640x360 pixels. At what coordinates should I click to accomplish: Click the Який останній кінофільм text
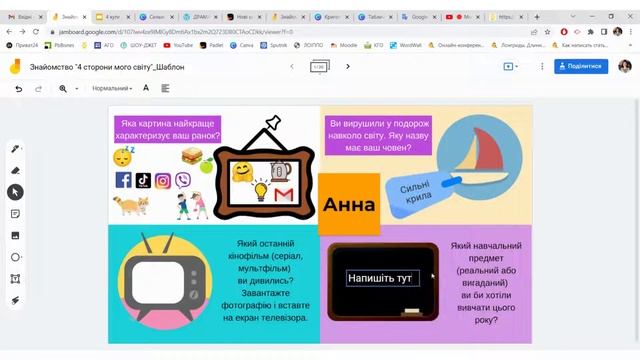[x=265, y=280]
